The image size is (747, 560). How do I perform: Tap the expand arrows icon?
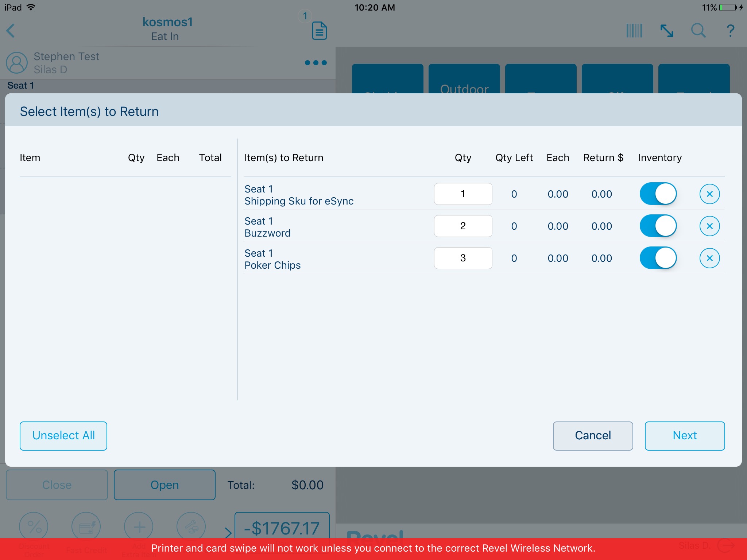(667, 31)
